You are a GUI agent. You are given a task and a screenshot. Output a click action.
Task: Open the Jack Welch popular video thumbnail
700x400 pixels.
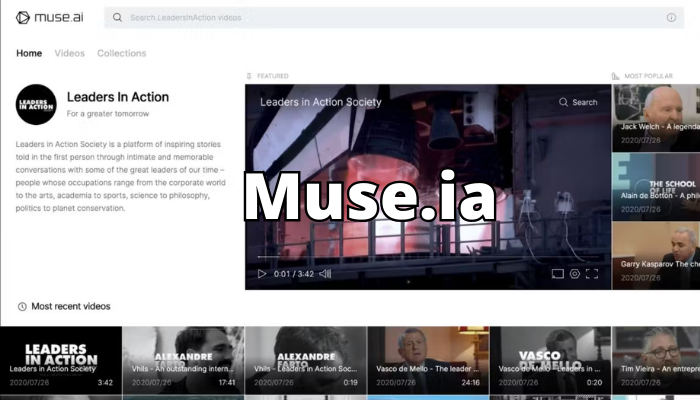[656, 118]
